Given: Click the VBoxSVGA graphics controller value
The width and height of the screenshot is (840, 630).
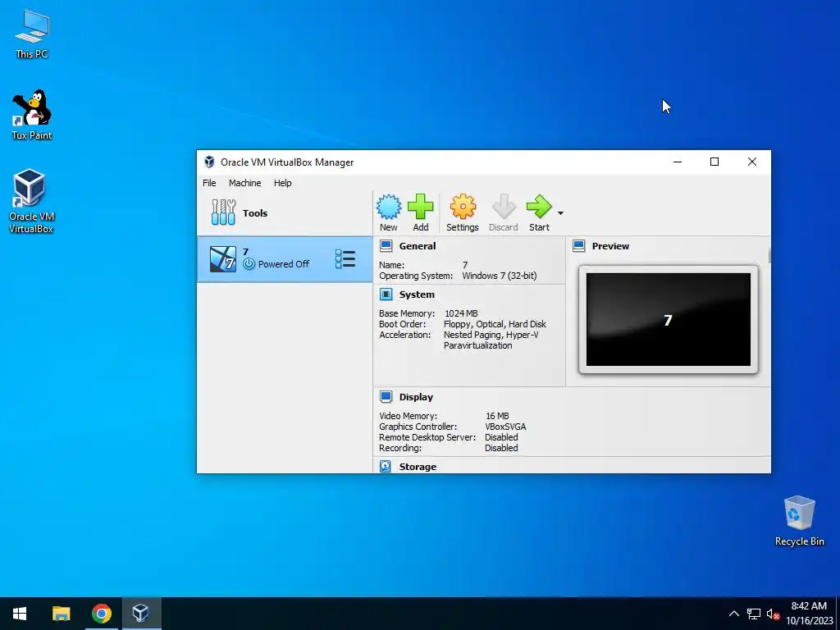Looking at the screenshot, I should (505, 427).
